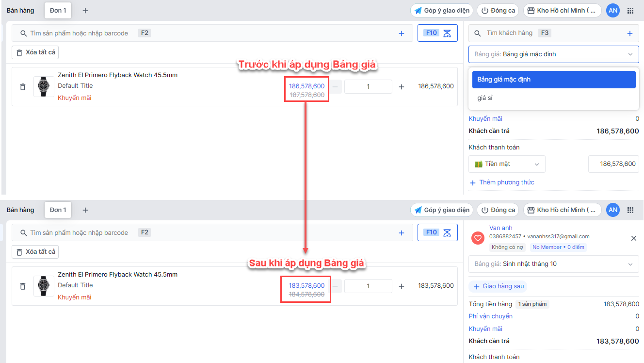Click the No Member • 0 điểm tag
This screenshot has width=644, height=363.
pos(558,247)
